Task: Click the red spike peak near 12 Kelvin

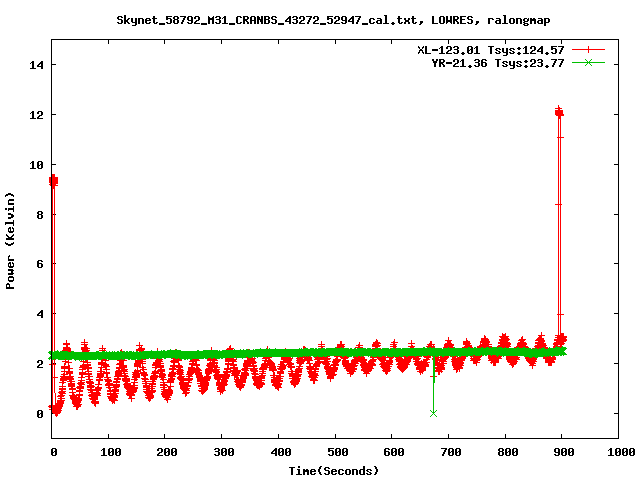Action: point(559,112)
